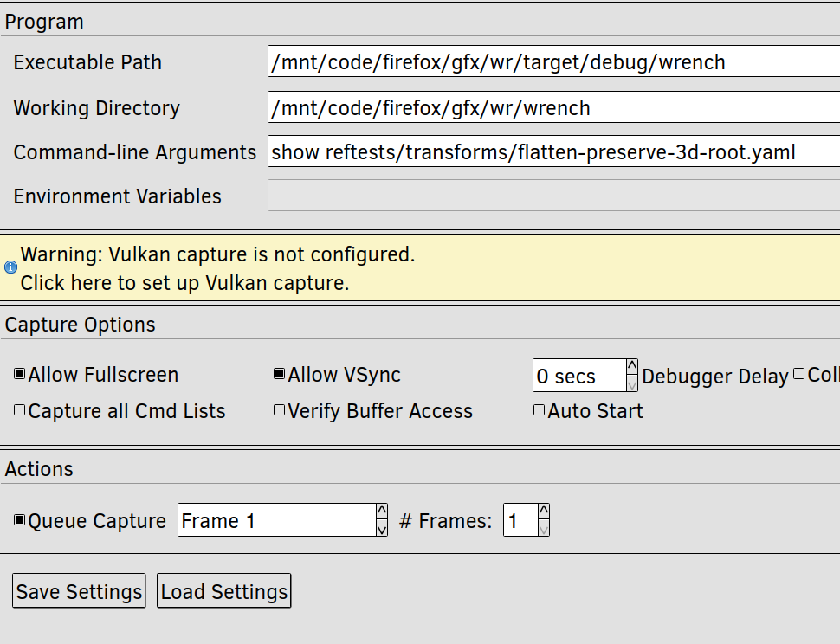
Task: Click the Load Settings button
Action: tap(224, 591)
